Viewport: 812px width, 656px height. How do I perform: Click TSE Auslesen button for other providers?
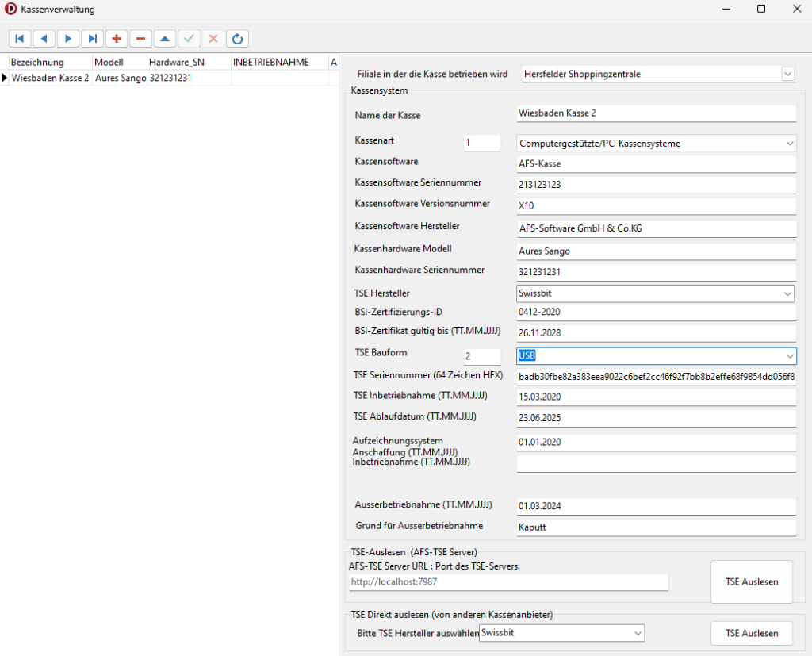(x=752, y=633)
